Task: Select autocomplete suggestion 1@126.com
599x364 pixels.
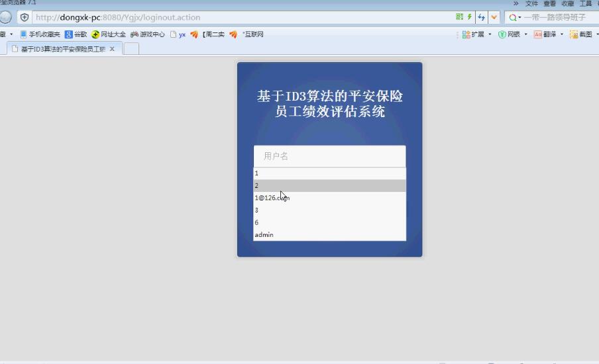Action: click(x=330, y=198)
